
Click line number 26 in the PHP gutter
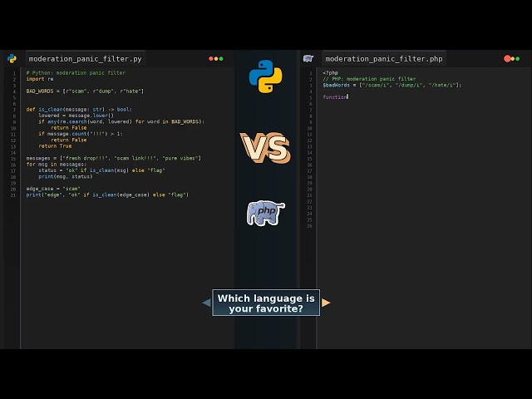pyautogui.click(x=309, y=226)
